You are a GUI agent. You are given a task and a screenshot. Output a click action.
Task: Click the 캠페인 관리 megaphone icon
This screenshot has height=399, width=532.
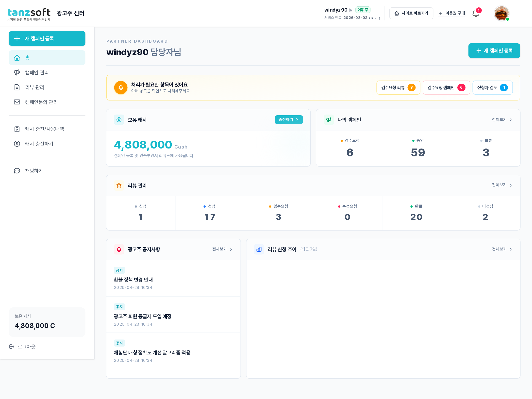17,72
